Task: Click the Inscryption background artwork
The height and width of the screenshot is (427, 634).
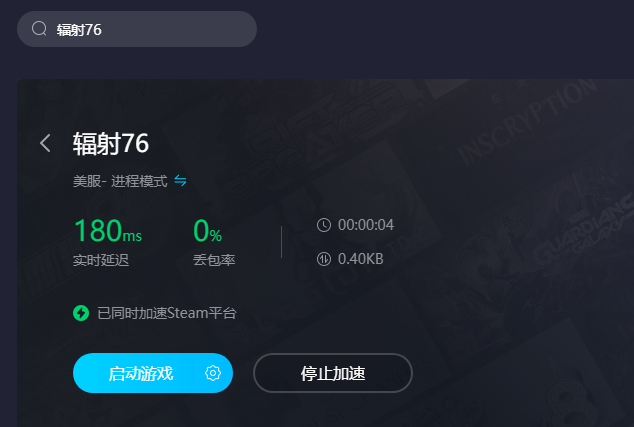Action: [x=528, y=121]
